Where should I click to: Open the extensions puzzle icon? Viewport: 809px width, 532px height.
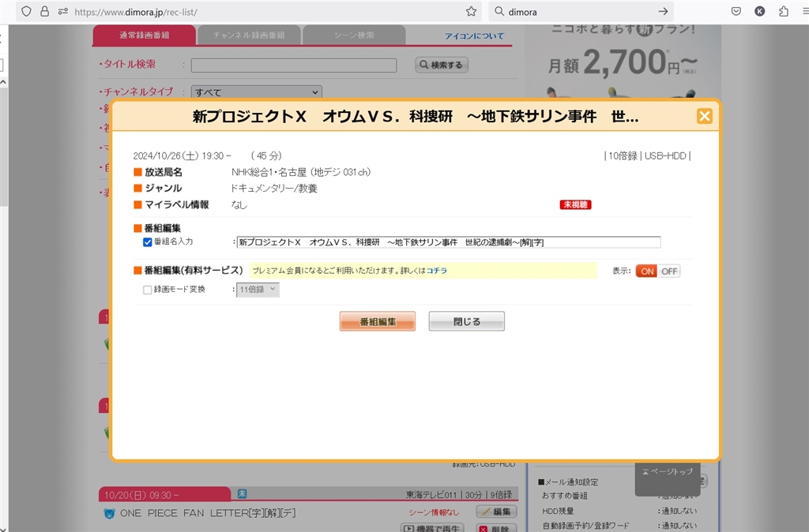click(x=783, y=11)
